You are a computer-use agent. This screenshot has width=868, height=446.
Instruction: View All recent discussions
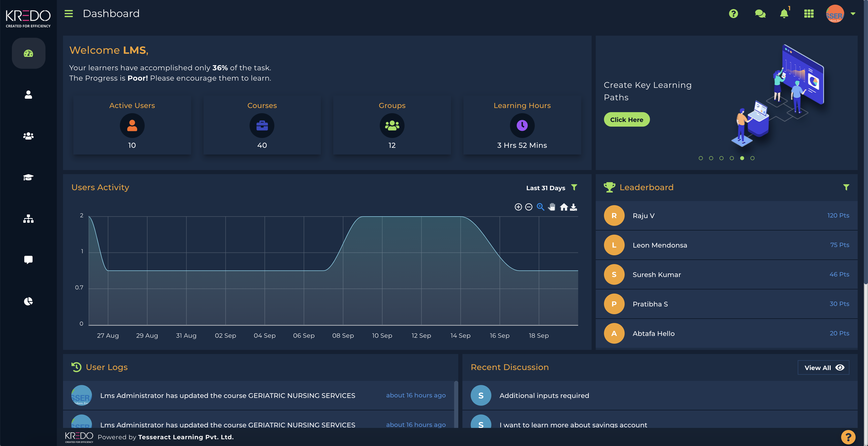tap(823, 367)
